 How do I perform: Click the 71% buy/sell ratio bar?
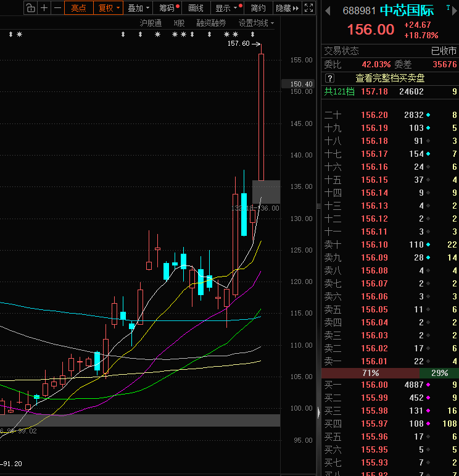point(370,373)
